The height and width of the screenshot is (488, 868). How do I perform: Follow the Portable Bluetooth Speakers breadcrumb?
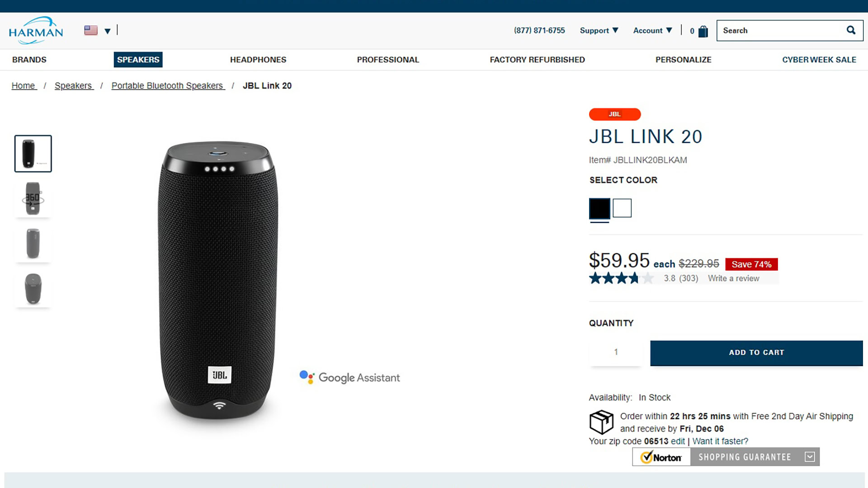(168, 86)
